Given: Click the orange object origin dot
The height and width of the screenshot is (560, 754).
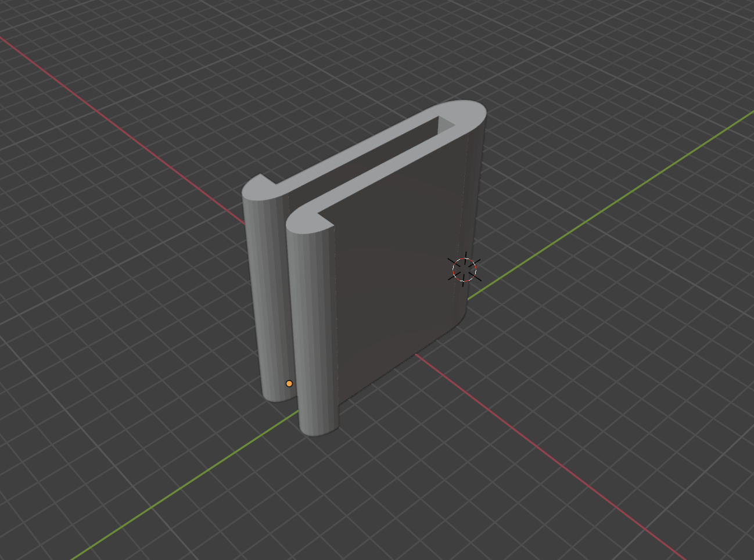Looking at the screenshot, I should coord(289,383).
